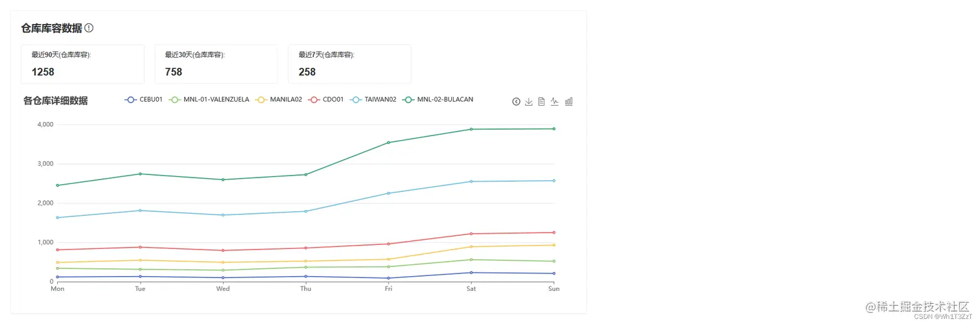Click the 258 value in the 7-day card
The width and height of the screenshot is (980, 324).
(307, 72)
